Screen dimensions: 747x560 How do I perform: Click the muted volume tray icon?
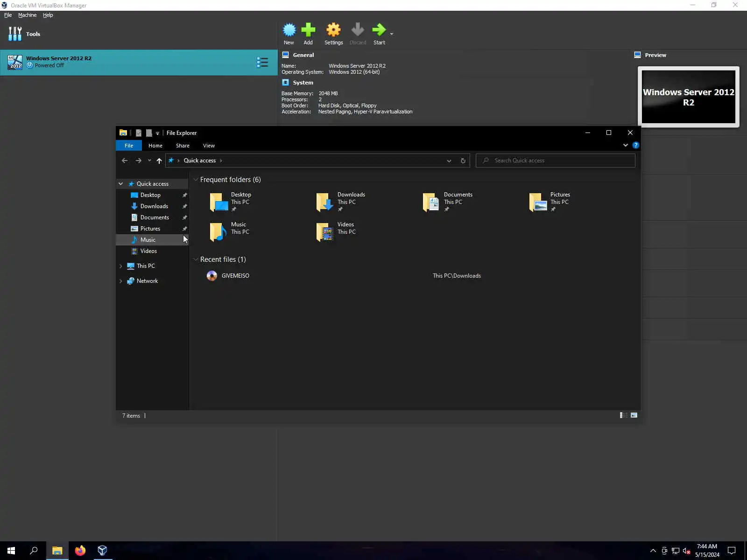(x=686, y=551)
